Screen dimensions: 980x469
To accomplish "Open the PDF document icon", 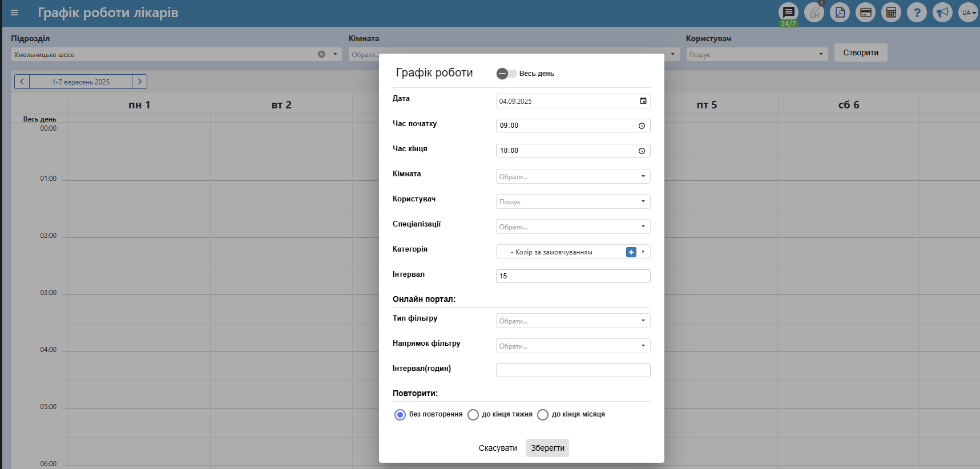I will pos(840,13).
